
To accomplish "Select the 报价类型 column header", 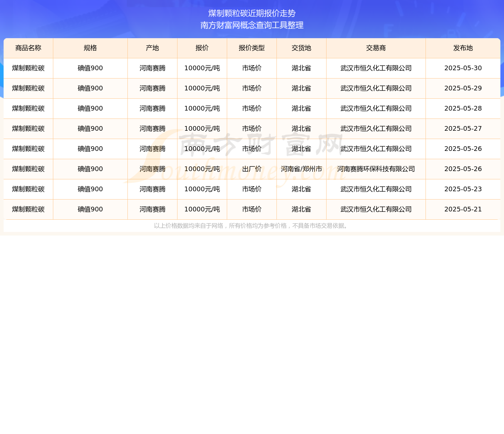I will [252, 48].
